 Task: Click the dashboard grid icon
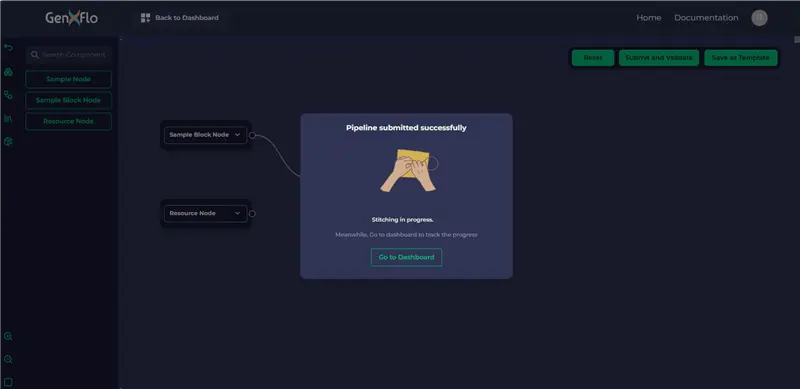[x=145, y=18]
